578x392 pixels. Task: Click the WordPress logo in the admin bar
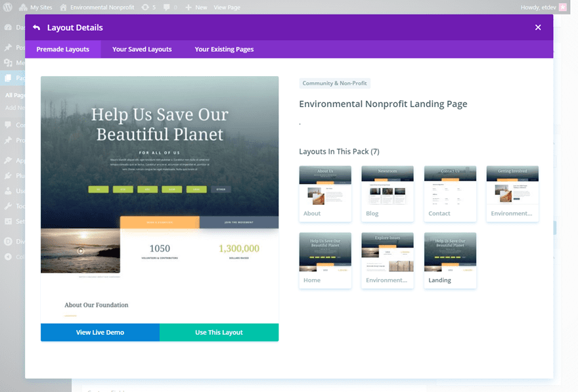click(7, 7)
